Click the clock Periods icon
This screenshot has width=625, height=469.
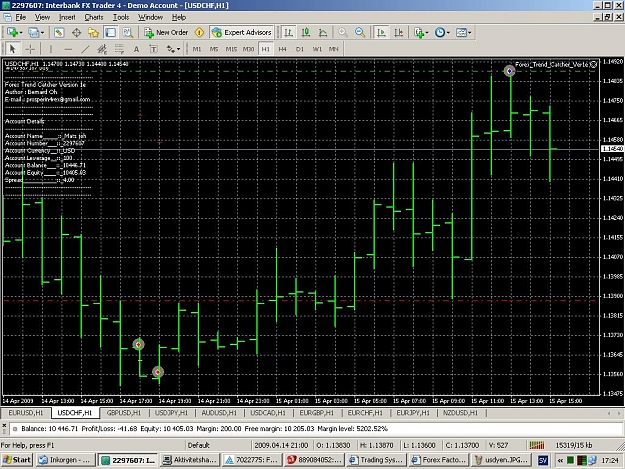pos(440,33)
